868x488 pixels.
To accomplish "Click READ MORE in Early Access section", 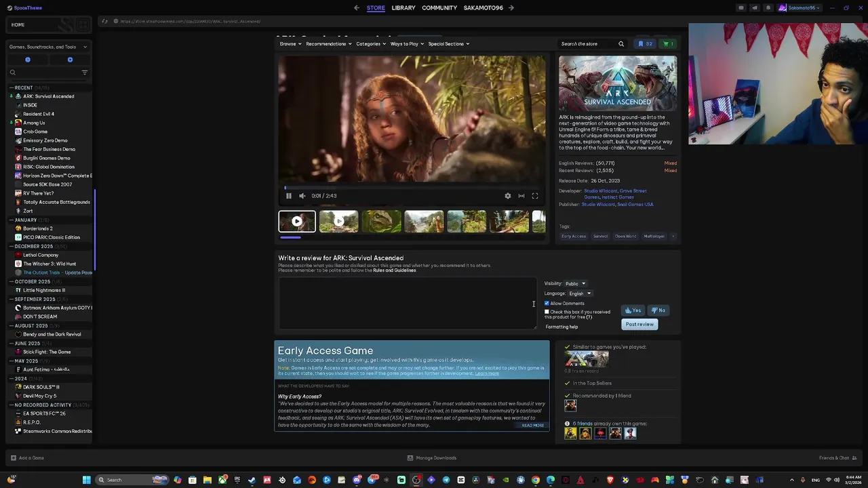I will (x=533, y=426).
